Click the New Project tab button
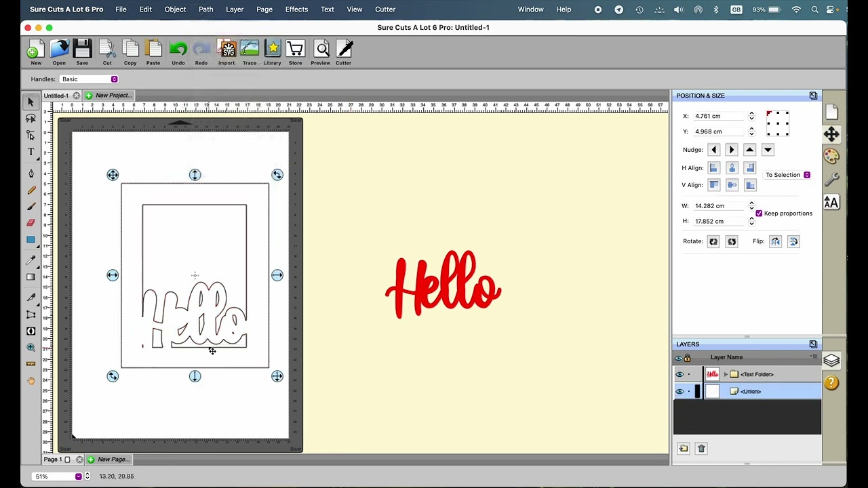The image size is (868, 488). click(108, 96)
